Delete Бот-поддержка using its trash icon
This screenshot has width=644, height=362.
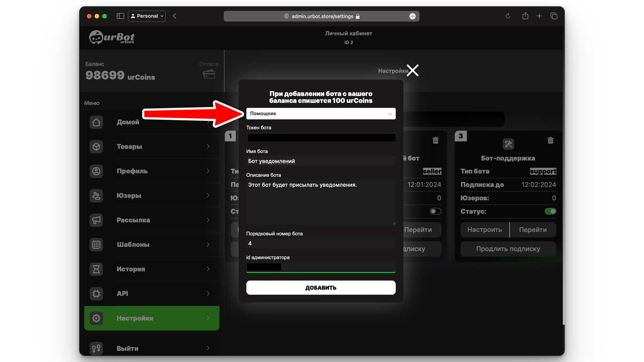pyautogui.click(x=550, y=140)
